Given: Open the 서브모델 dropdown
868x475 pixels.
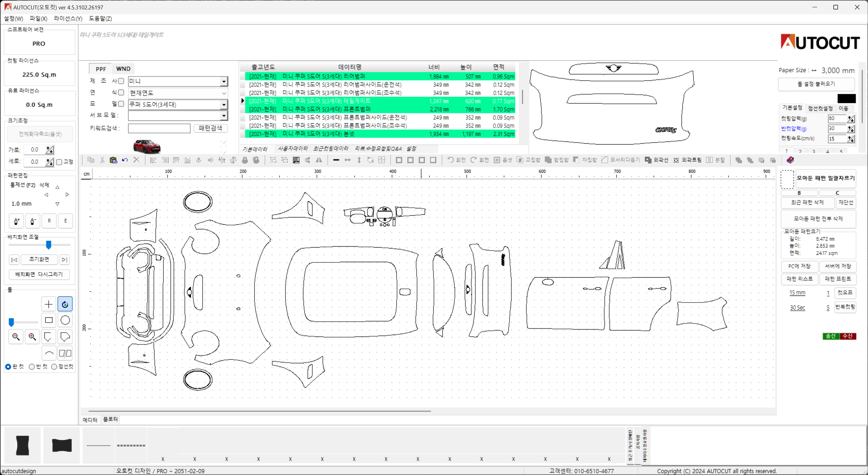Looking at the screenshot, I should click(178, 116).
